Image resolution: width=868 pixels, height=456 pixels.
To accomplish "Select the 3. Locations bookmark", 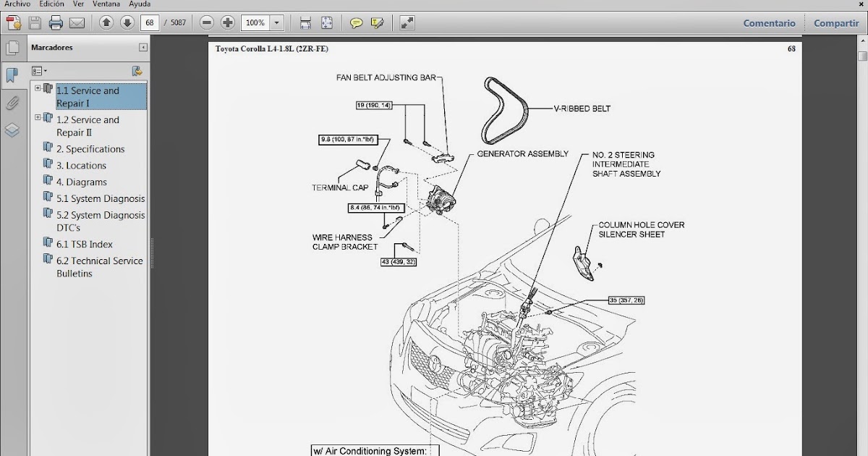I will tap(82, 165).
